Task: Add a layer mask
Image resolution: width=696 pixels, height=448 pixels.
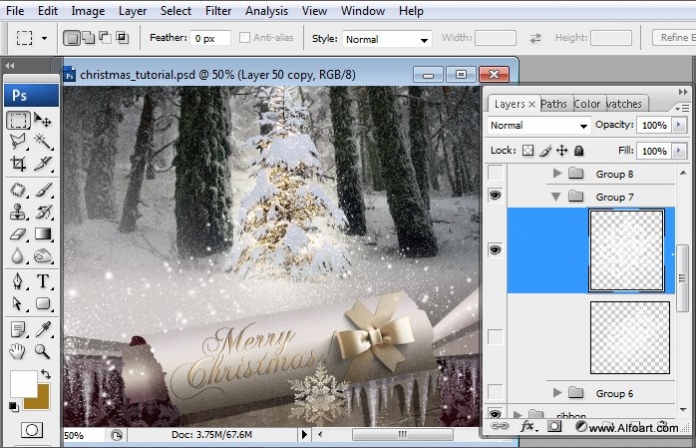Action: tap(554, 427)
